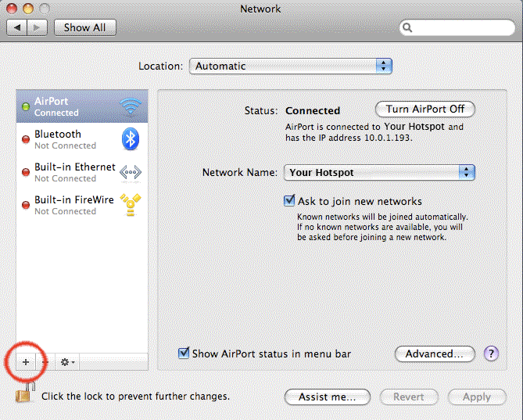Screen dimensions: 523x420
Task: Click the 'Known networks will be joined automatically' text
Action: 382,217
